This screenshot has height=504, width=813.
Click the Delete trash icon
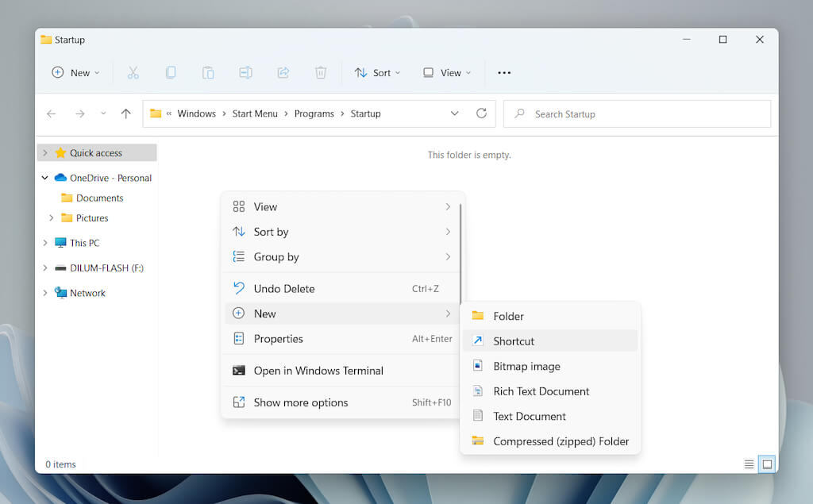321,73
